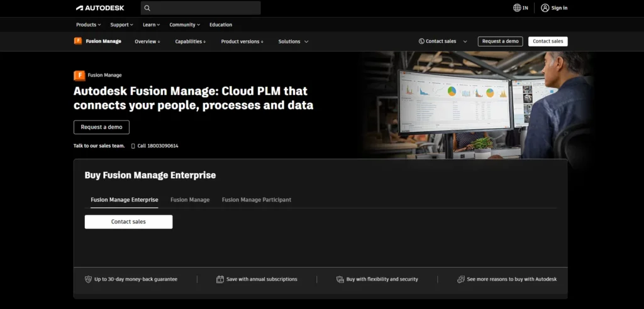Screen dimensions: 644x309
Task: Click the hero image of monitors
Action: (477, 105)
